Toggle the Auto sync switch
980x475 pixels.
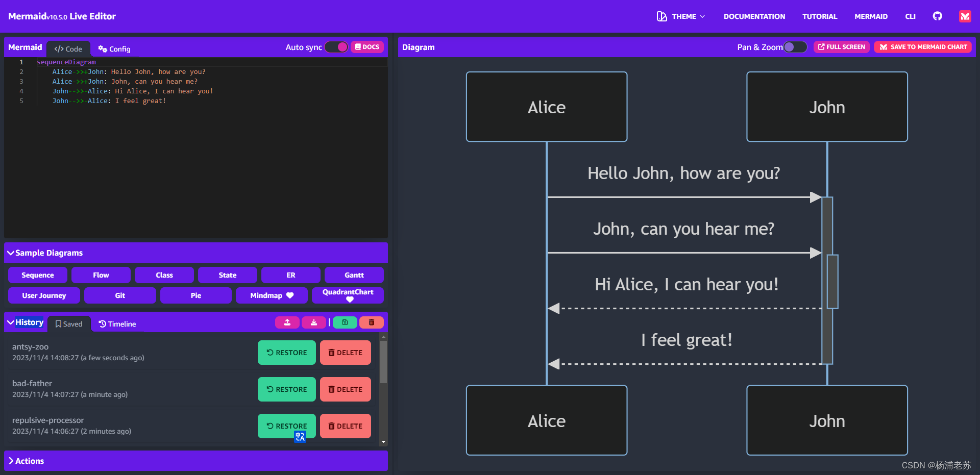click(336, 47)
